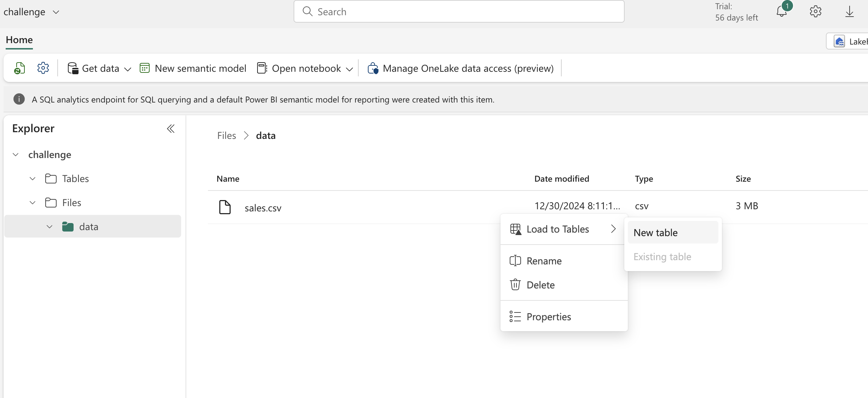Click the info icon in notification banner
The height and width of the screenshot is (398, 868).
[x=19, y=99]
